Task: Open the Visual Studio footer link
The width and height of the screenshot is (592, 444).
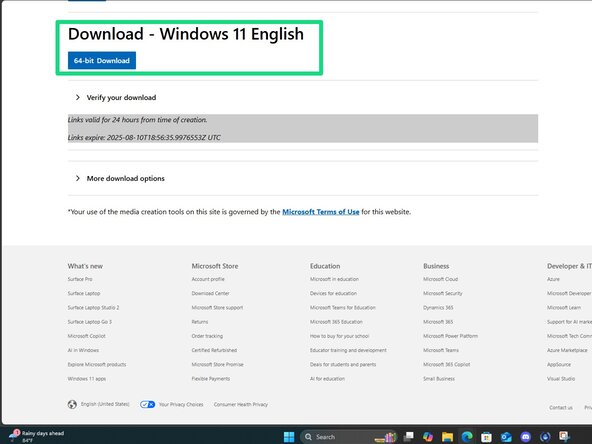Action: 561,379
